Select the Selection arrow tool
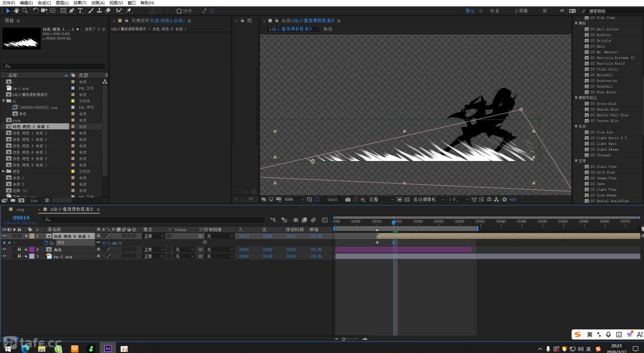This screenshot has width=644, height=353. (x=8, y=11)
